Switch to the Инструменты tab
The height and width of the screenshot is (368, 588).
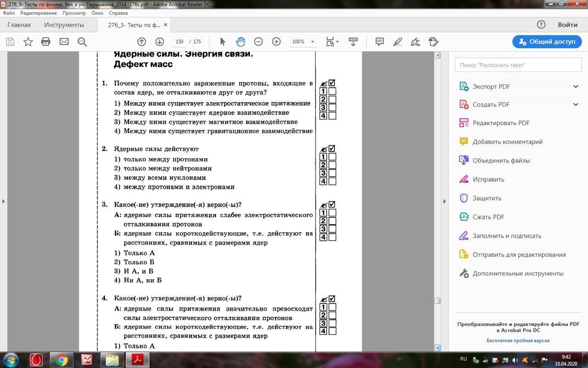point(64,25)
